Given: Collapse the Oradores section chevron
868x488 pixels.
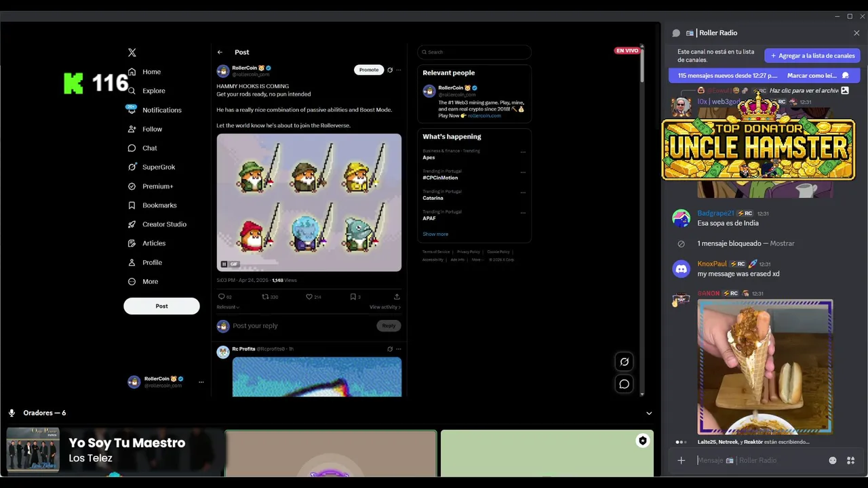Looking at the screenshot, I should 649,413.
